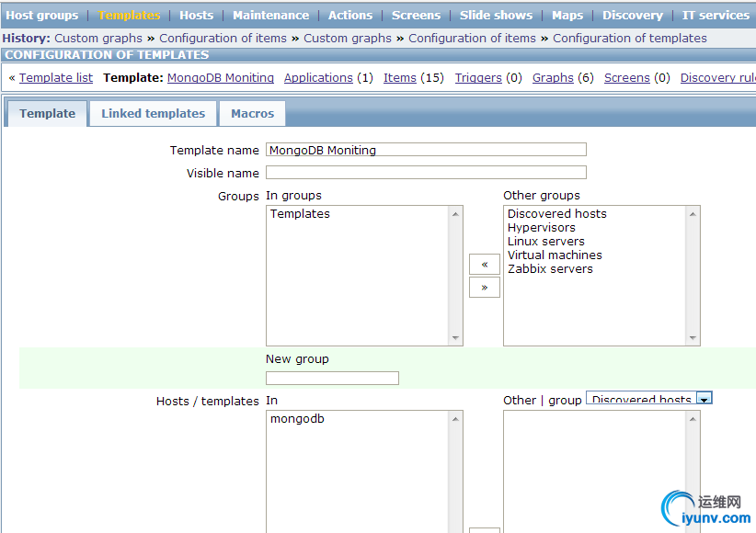Viewport: 756px width, 533px height.
Task: Focus the New group input field
Action: (x=332, y=379)
